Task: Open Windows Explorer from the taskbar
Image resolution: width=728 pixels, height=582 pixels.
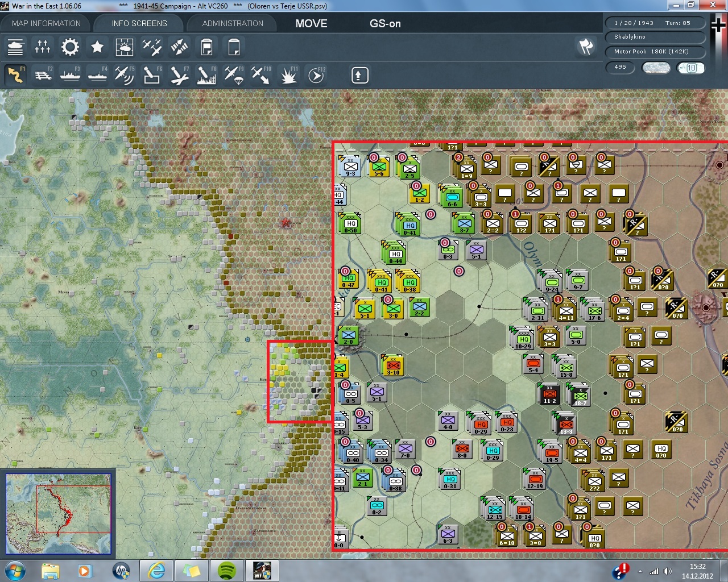Action: click(x=51, y=570)
